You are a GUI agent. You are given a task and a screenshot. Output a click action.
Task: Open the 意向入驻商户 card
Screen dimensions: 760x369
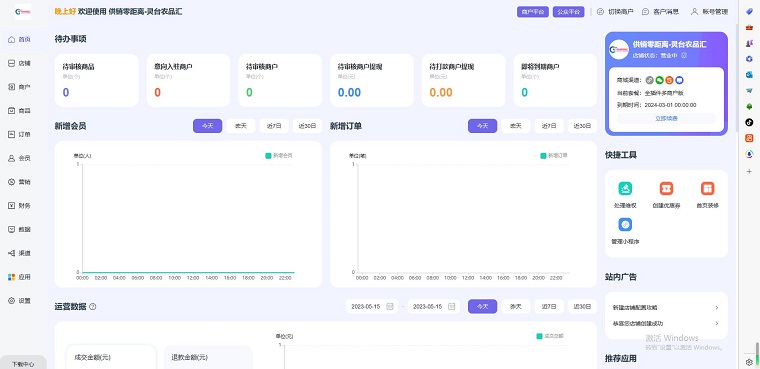coord(189,80)
